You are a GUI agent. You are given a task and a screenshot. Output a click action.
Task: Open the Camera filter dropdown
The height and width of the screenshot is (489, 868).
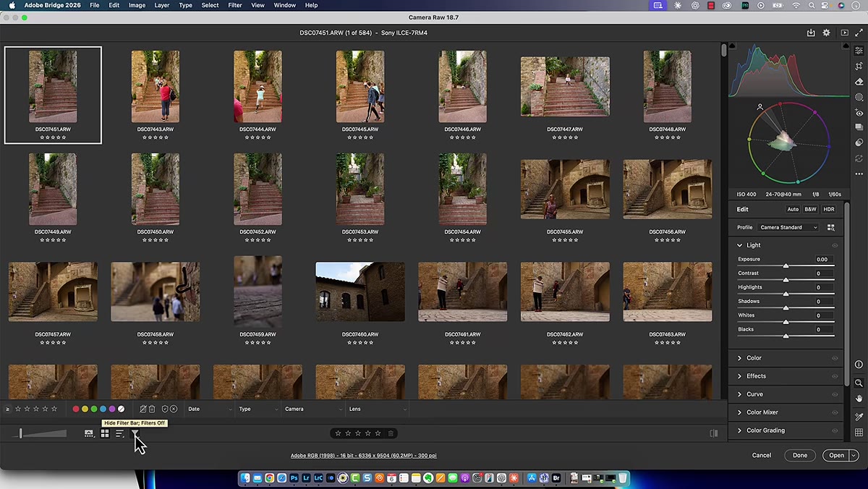(313, 409)
